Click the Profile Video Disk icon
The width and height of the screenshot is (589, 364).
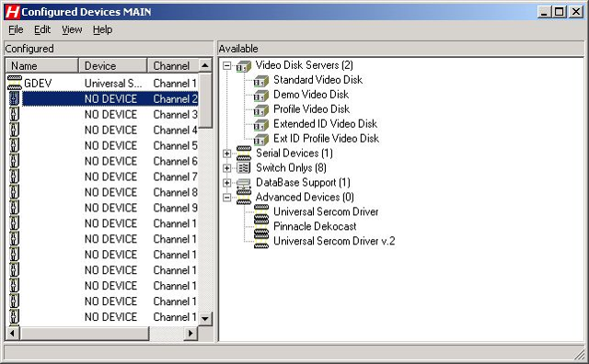pyautogui.click(x=261, y=110)
